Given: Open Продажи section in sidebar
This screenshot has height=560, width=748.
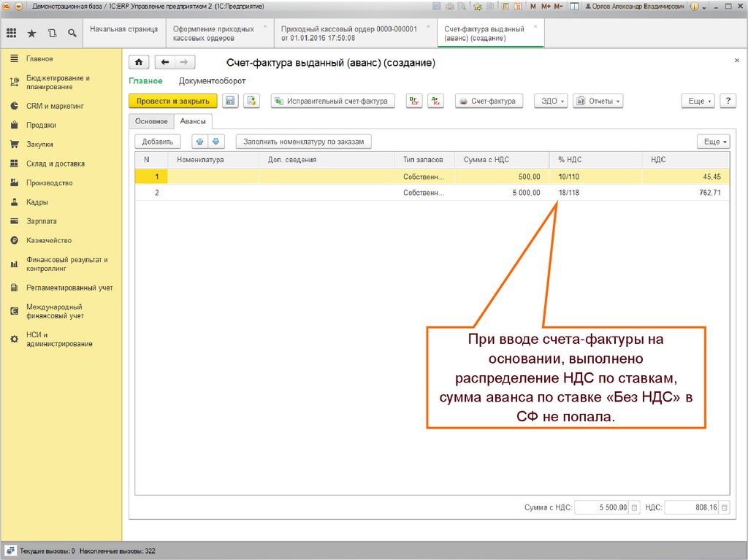Looking at the screenshot, I should [x=41, y=125].
